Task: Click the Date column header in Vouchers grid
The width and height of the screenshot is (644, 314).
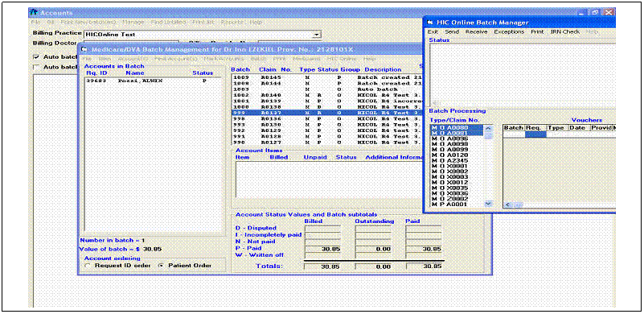Action: pyautogui.click(x=578, y=128)
